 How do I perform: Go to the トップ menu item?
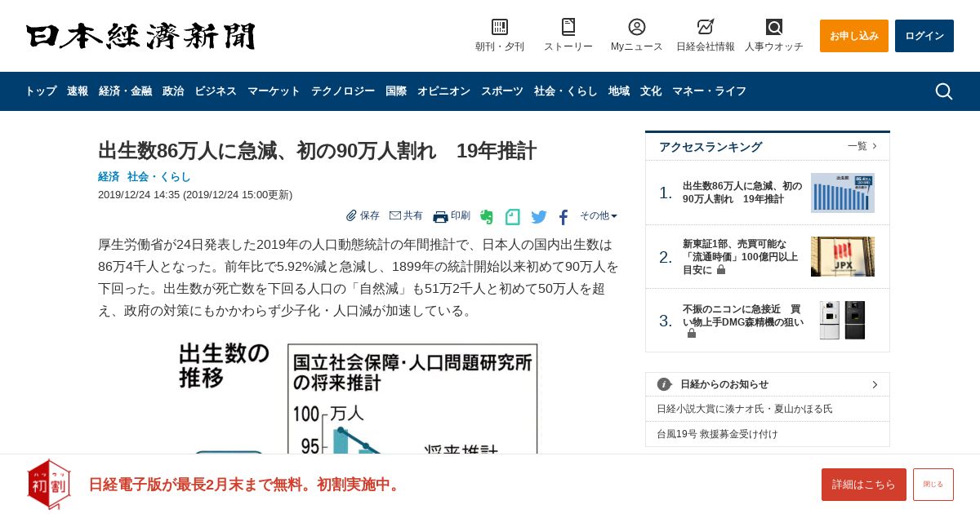click(x=41, y=91)
